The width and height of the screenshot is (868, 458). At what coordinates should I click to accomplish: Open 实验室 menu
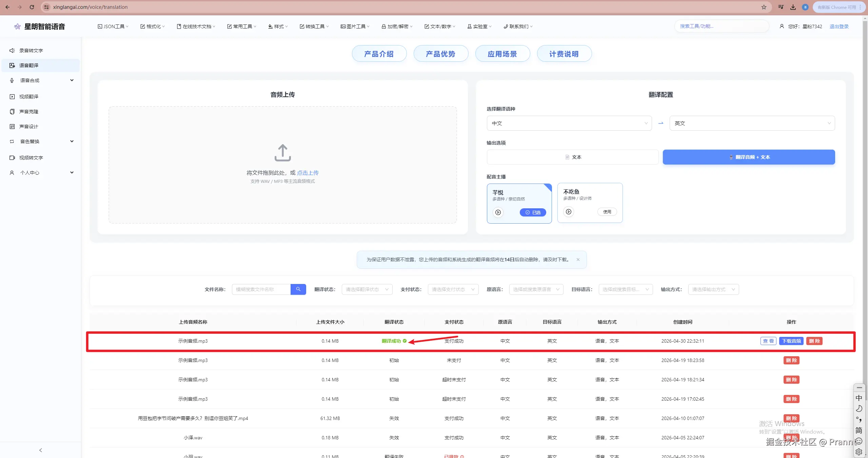tap(479, 26)
